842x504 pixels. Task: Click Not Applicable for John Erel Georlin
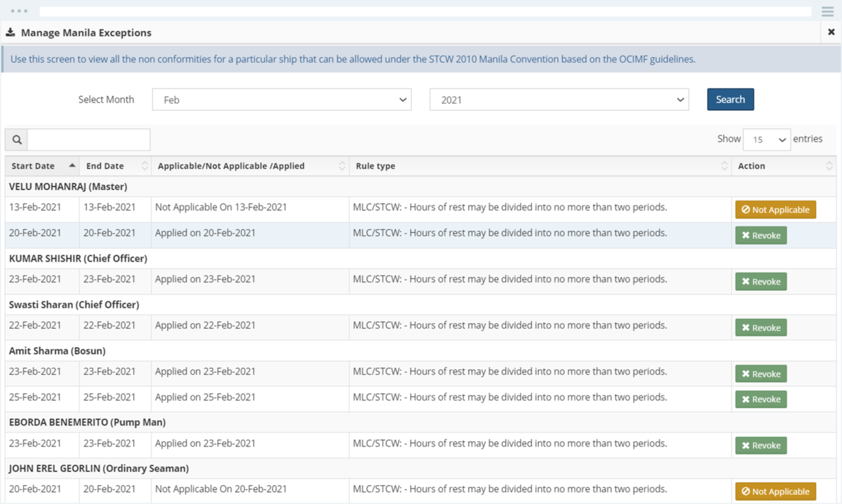(x=775, y=491)
